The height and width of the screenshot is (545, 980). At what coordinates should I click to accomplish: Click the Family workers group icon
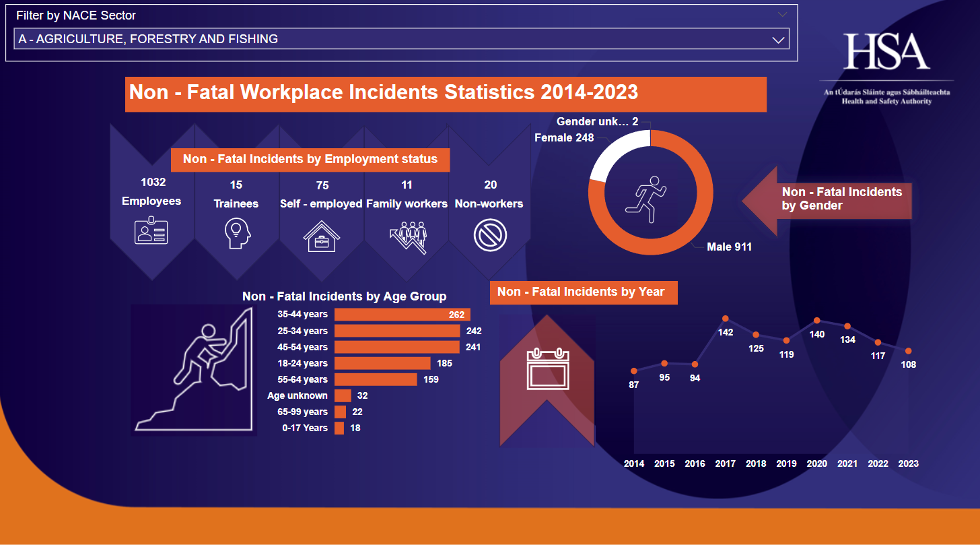pos(408,236)
